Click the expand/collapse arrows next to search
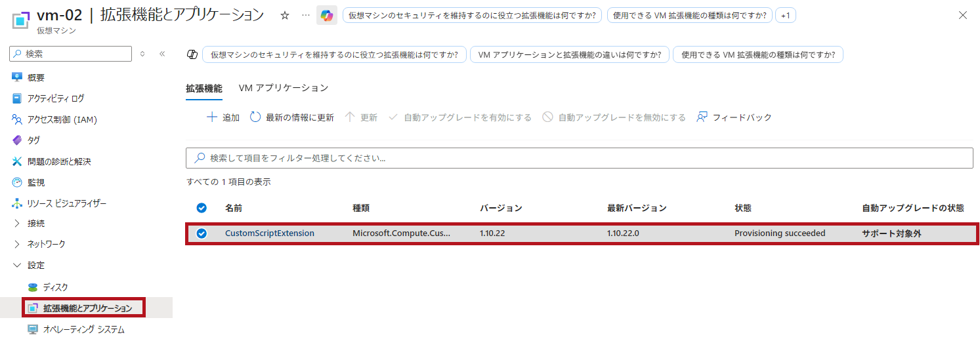980x341 pixels. pyautogui.click(x=142, y=54)
